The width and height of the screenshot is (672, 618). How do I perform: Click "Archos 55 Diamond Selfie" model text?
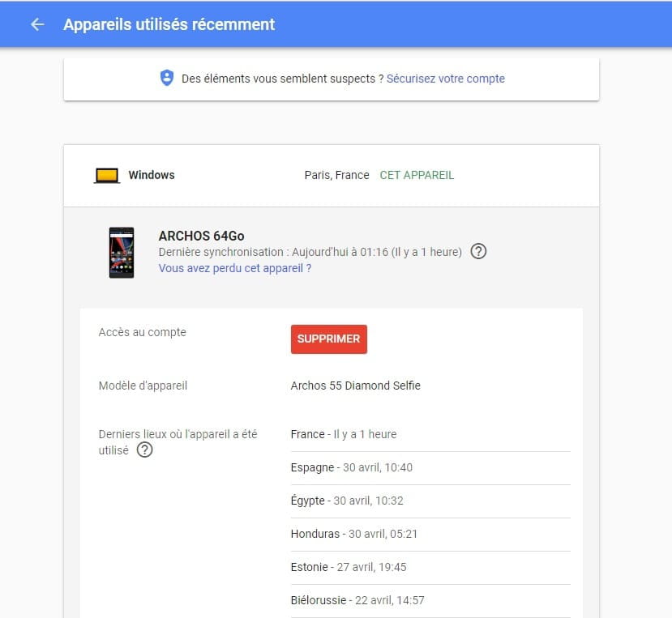point(355,386)
